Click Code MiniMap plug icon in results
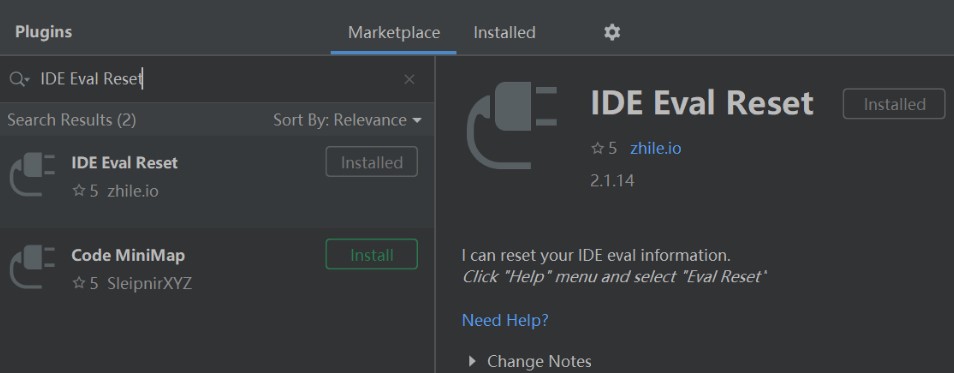The height and width of the screenshot is (373, 954). click(x=33, y=267)
